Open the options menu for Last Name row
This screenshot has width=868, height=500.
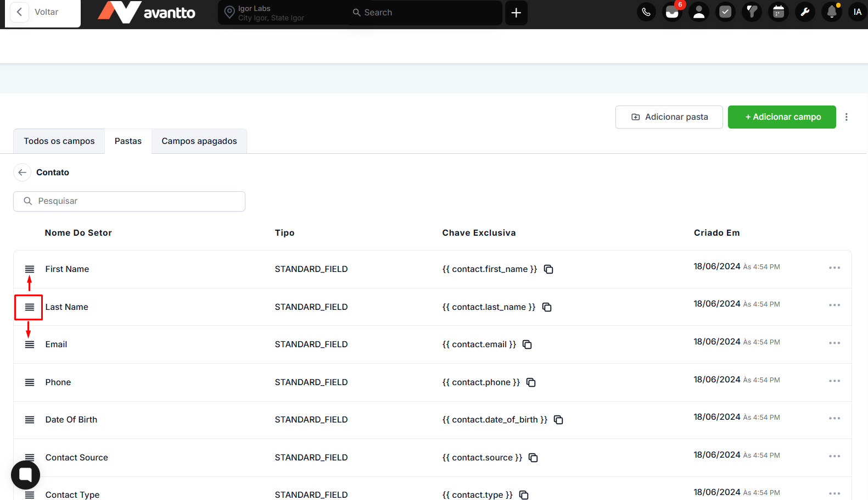coord(835,305)
